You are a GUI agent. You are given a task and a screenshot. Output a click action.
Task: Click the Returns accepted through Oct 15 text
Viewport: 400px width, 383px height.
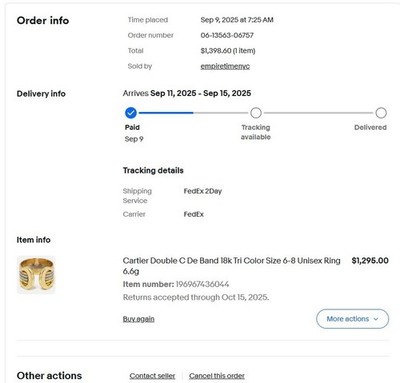pyautogui.click(x=196, y=297)
